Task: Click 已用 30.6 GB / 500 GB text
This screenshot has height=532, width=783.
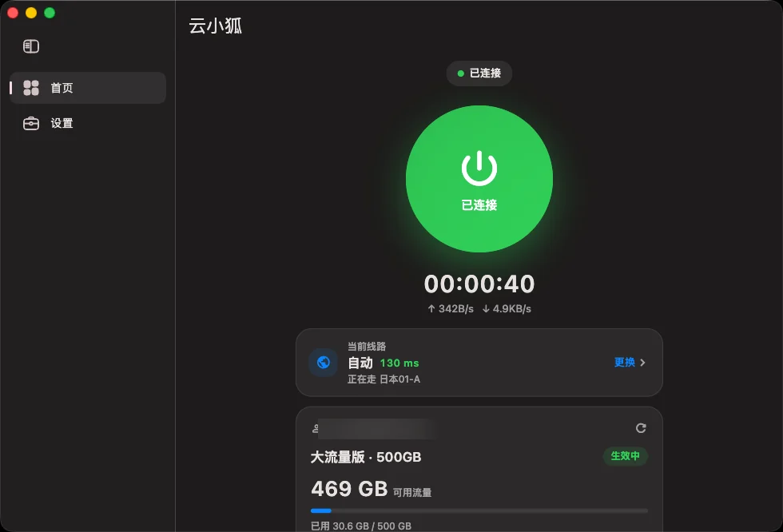Action: 361,526
